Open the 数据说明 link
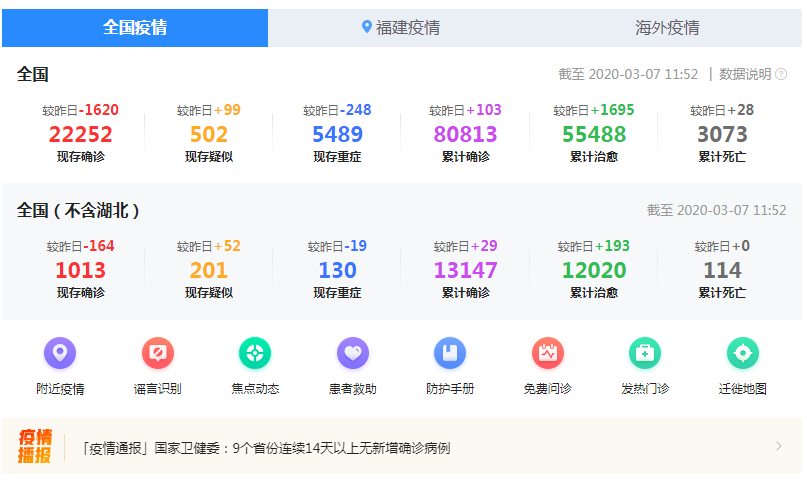807x482 pixels. point(745,75)
